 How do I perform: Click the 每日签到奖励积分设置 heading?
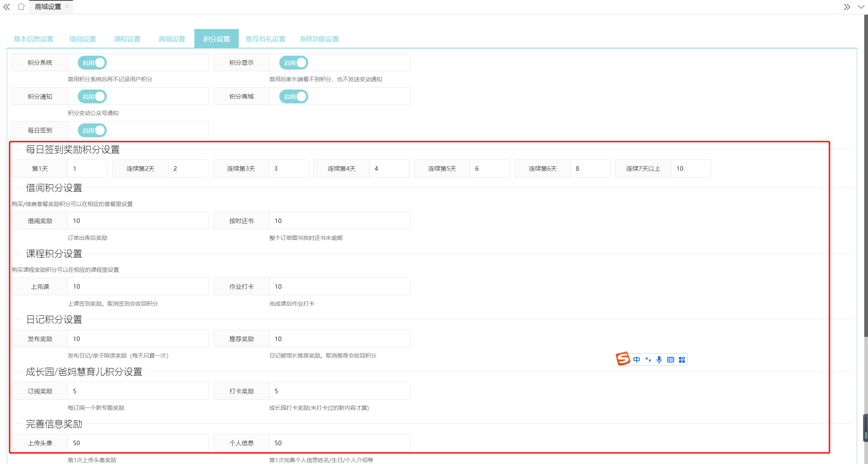point(73,150)
